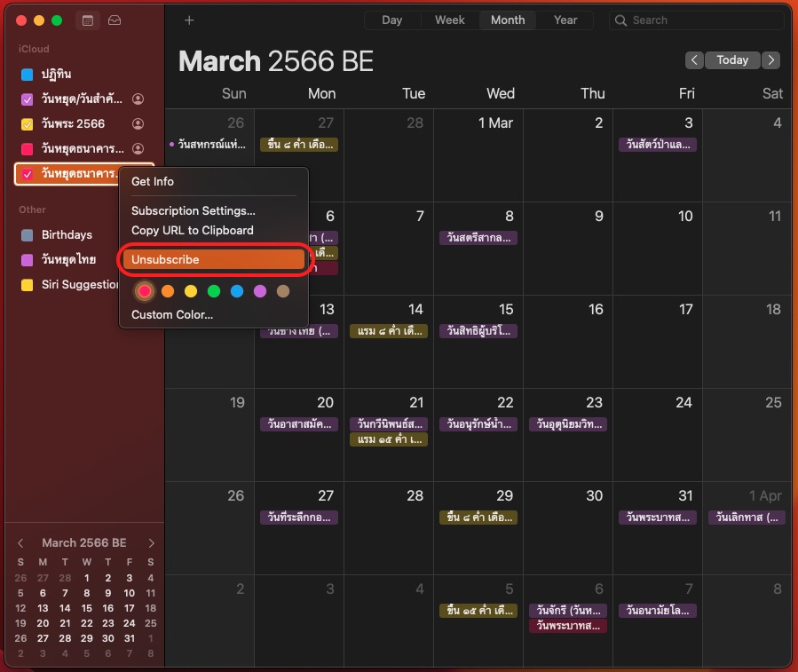Click inside the Search field
Viewport: 798px width, 672px height.
(701, 20)
